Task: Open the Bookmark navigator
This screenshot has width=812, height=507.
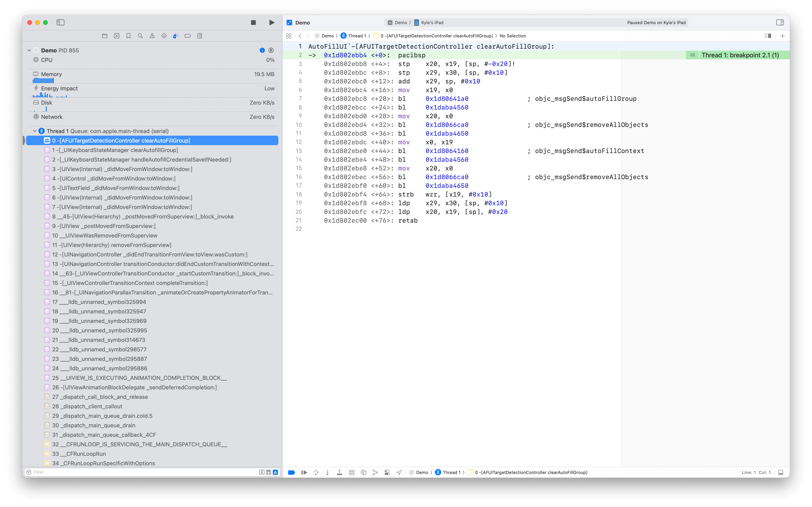Action: (x=128, y=36)
